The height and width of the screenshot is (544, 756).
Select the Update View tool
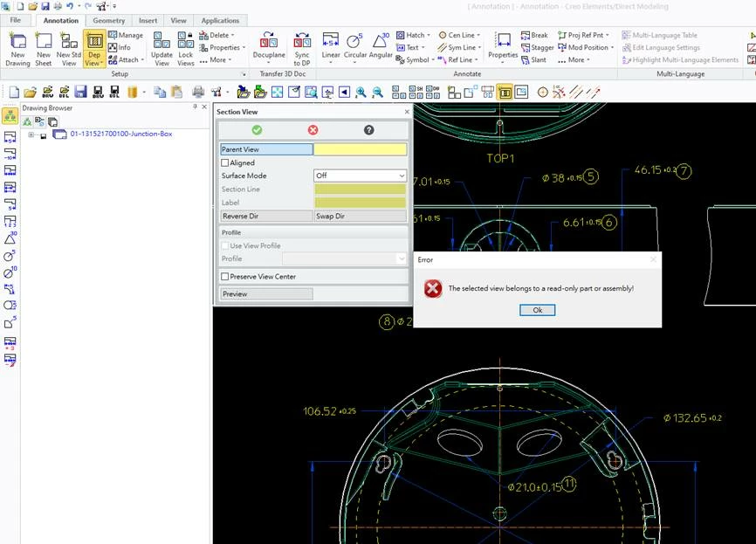click(x=162, y=49)
